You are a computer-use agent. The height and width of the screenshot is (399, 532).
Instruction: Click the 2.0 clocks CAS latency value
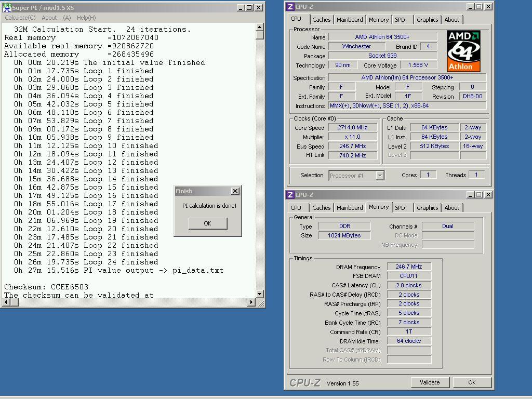[409, 285]
